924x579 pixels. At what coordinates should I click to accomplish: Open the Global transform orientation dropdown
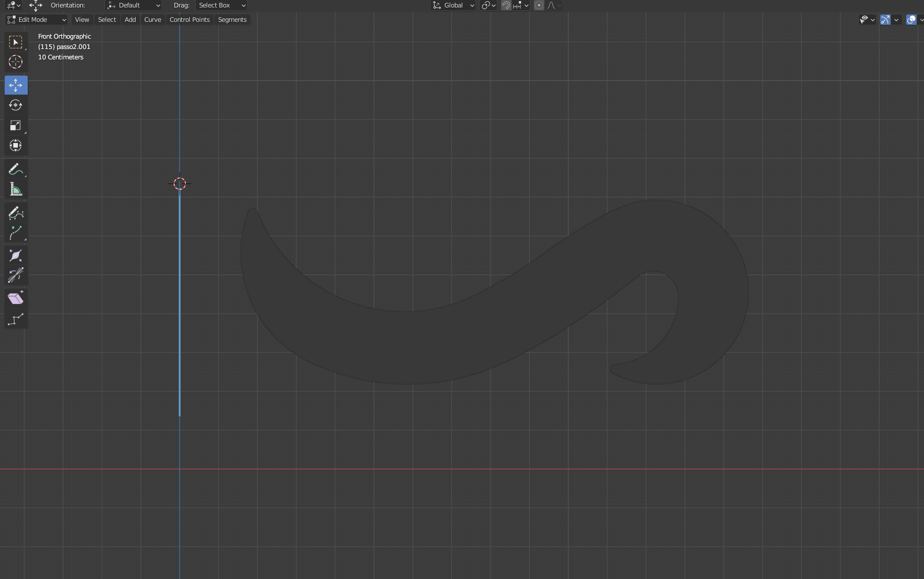[454, 5]
